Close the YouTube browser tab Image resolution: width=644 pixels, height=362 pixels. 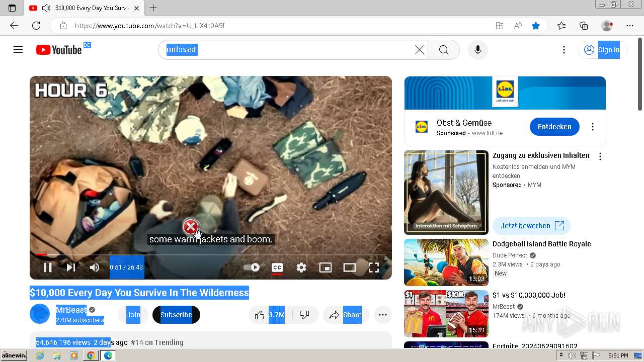pos(136,8)
